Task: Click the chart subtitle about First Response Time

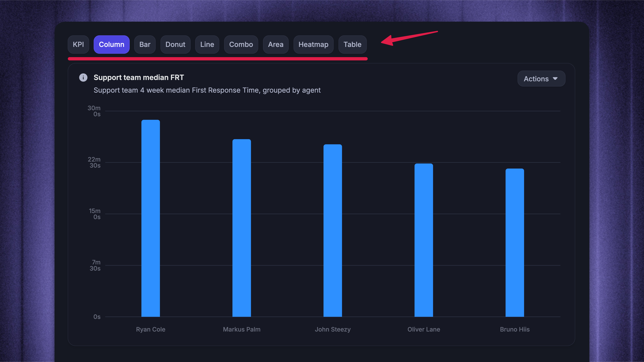Action: pos(207,90)
